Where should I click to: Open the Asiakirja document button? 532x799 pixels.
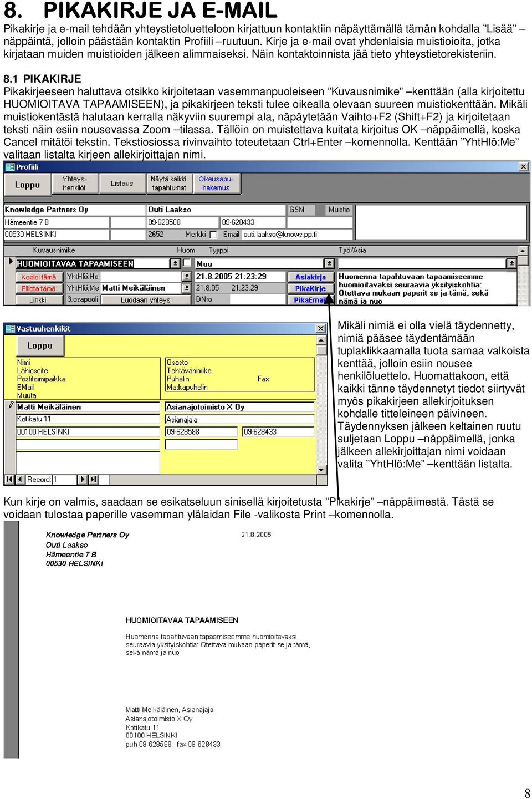[x=310, y=277]
